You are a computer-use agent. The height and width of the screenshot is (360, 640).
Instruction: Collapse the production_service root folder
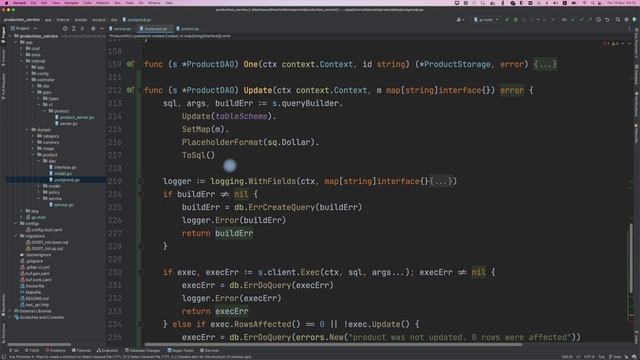(x=10, y=36)
